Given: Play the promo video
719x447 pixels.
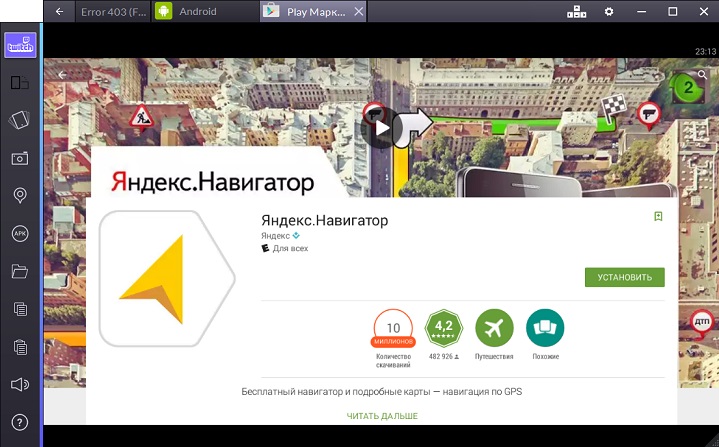Looking at the screenshot, I should point(382,128).
